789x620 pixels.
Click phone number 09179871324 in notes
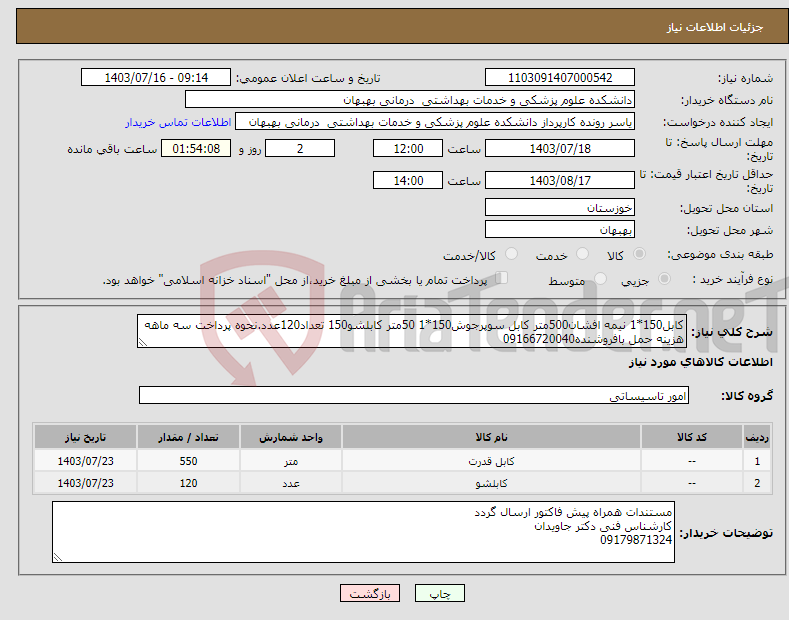tap(636, 540)
